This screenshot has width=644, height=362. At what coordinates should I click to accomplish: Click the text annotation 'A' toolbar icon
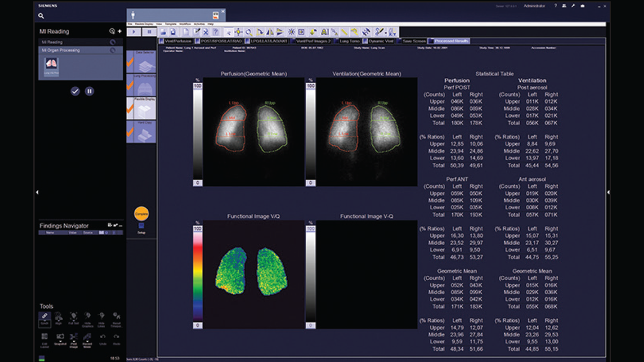coord(325,31)
